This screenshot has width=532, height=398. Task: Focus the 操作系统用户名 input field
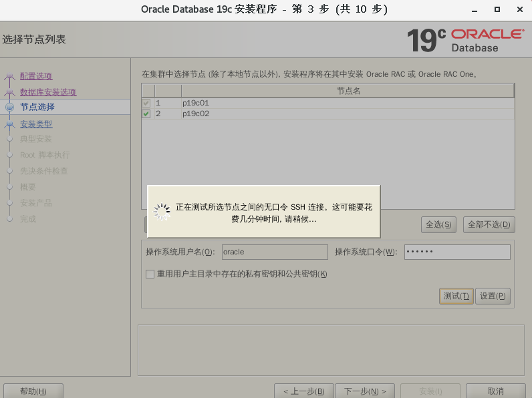[275, 252]
